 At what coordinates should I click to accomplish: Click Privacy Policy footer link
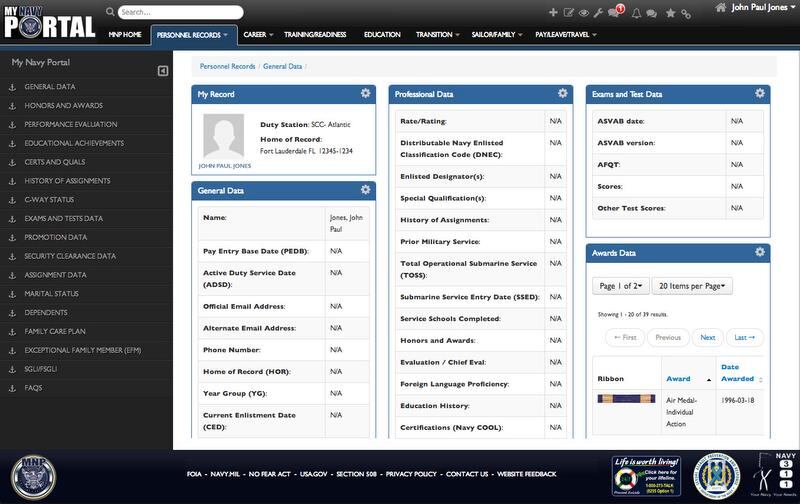(411, 474)
